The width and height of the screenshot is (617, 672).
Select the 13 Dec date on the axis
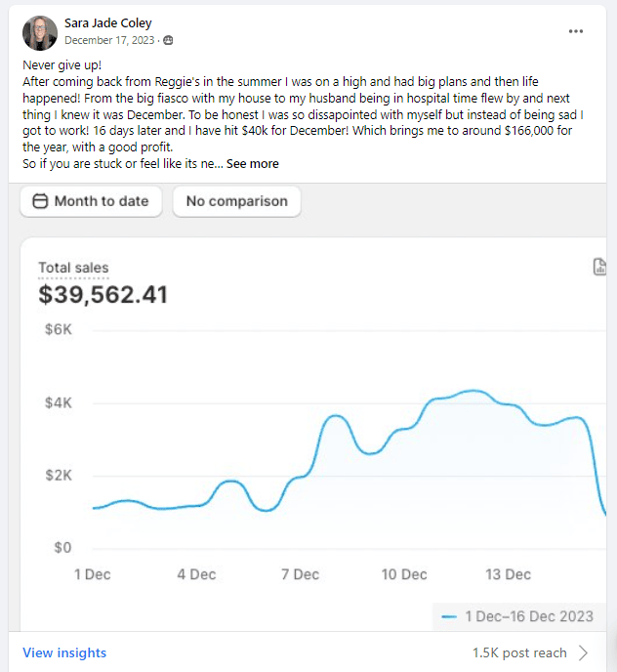point(508,574)
